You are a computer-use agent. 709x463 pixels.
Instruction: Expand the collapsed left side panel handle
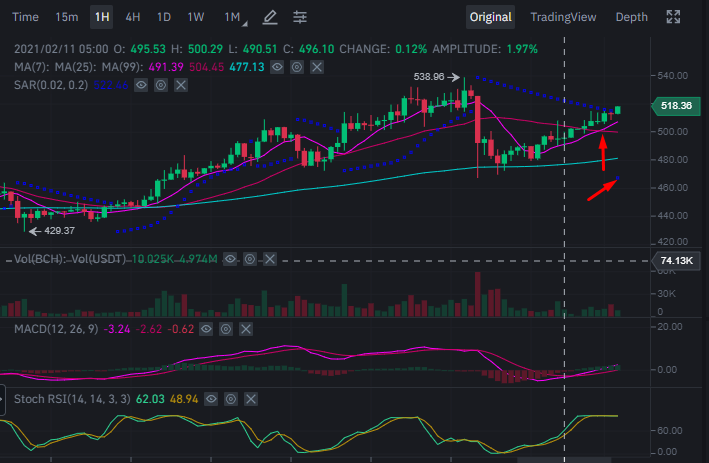click(2, 400)
